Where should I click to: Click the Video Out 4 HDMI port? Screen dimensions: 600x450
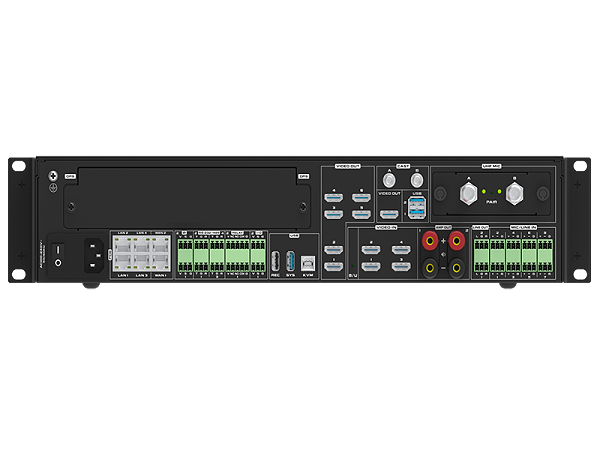(334, 196)
